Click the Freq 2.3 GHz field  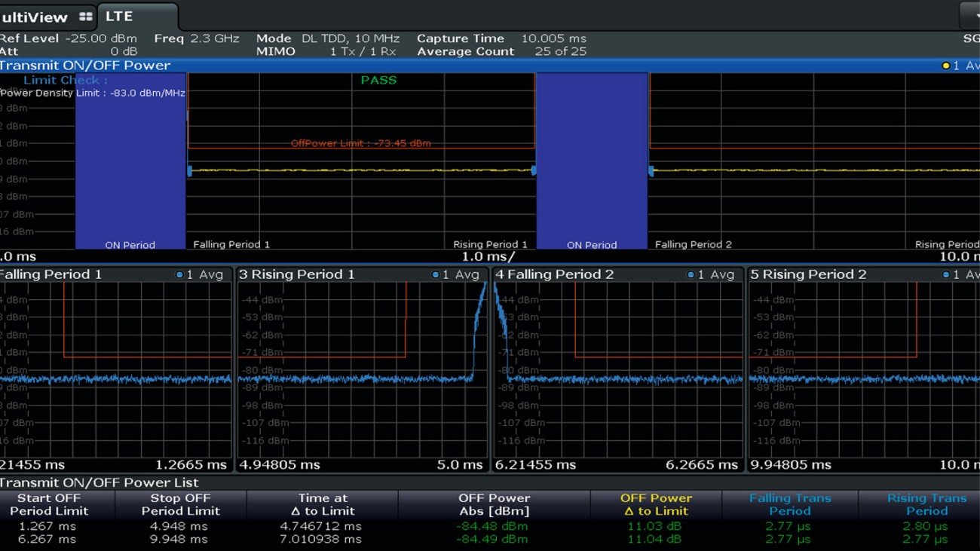point(194,38)
